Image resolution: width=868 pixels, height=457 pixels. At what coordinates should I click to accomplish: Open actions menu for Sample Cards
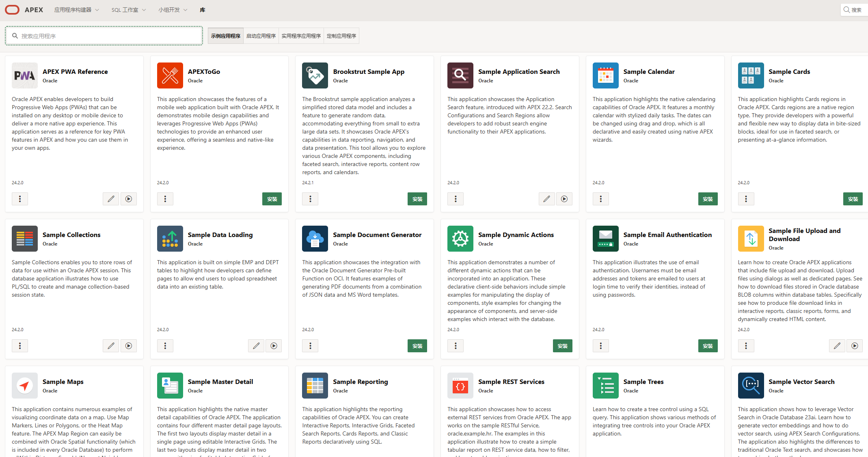[746, 199]
